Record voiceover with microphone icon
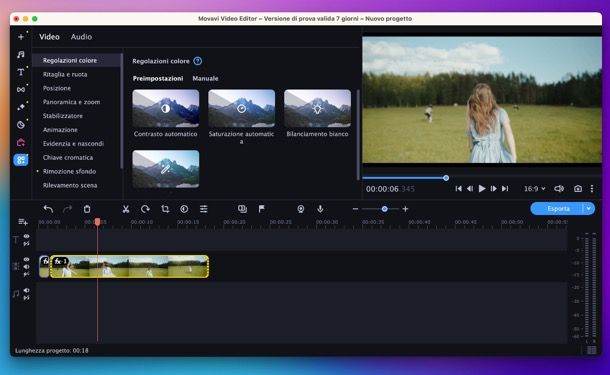Viewport: 610px width, 375px height. (320, 209)
